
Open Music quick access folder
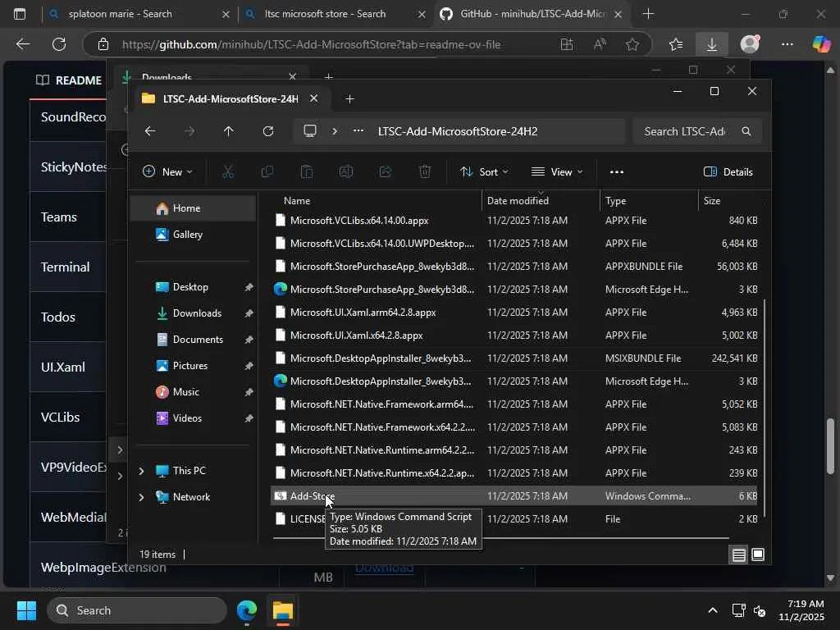pos(194,392)
